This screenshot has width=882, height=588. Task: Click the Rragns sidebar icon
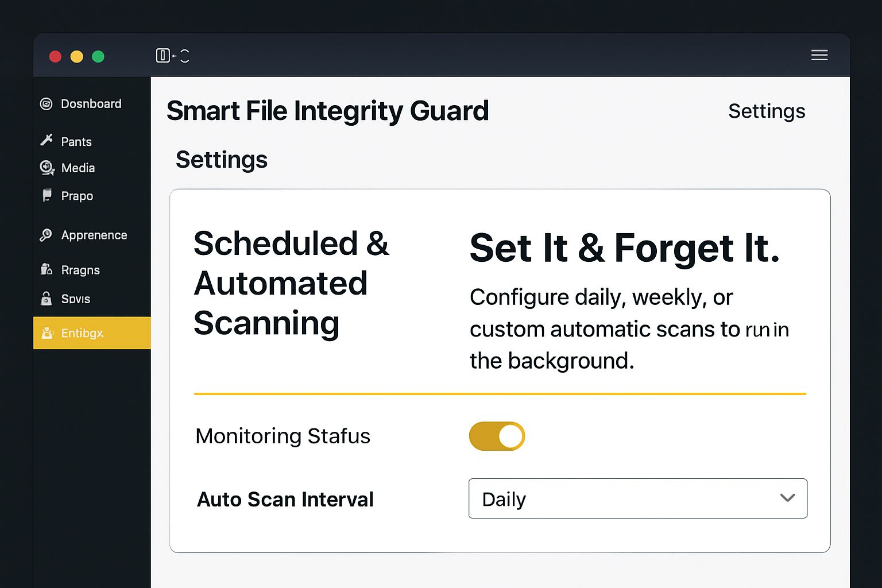tap(47, 269)
